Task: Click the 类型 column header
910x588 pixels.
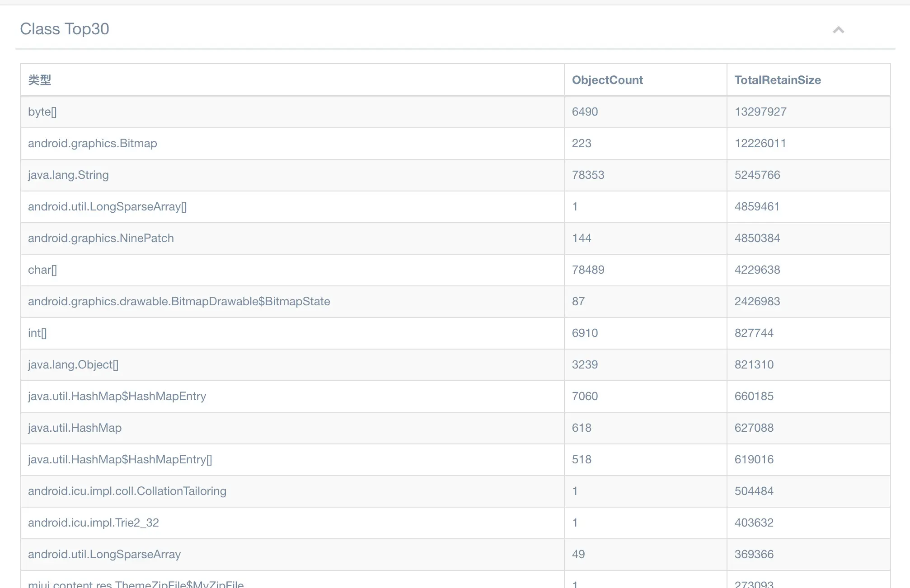Action: (x=40, y=80)
